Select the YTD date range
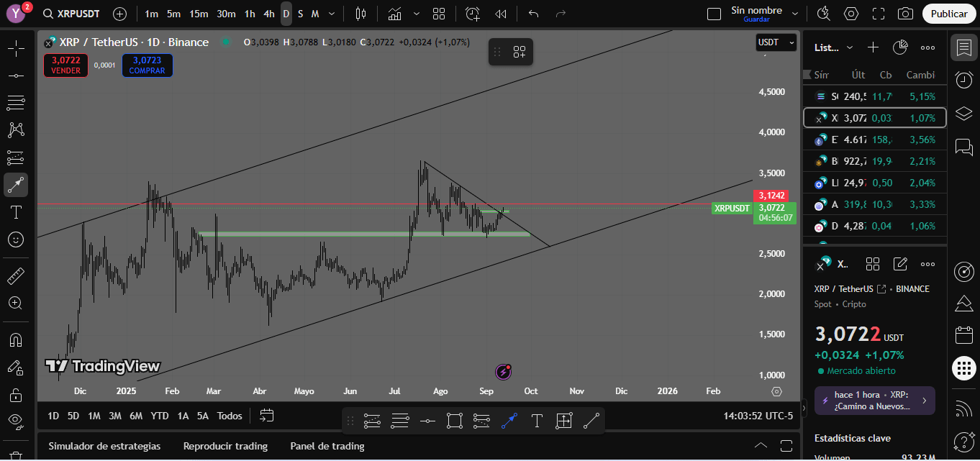The width and height of the screenshot is (980, 461). tap(160, 416)
